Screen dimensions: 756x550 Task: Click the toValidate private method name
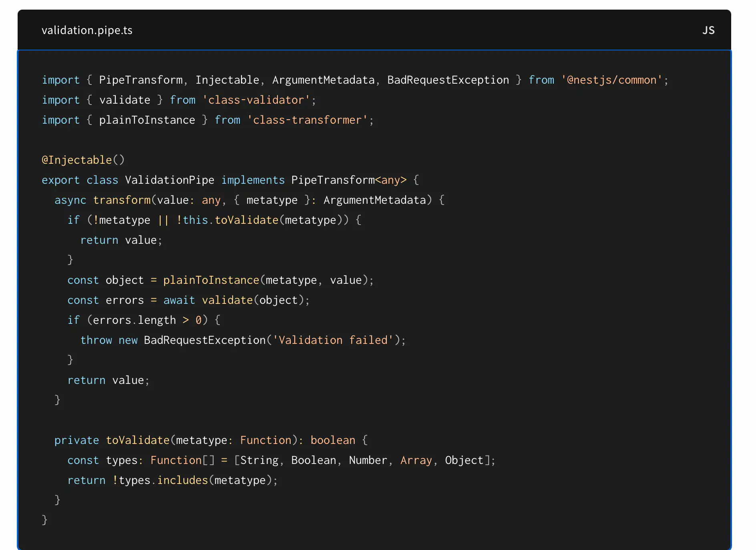137,440
